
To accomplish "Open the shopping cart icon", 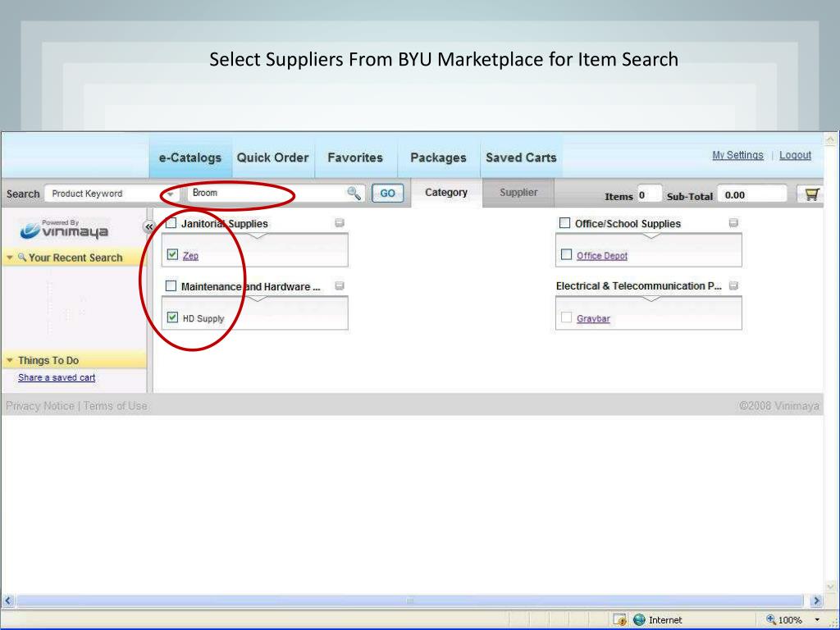I will [811, 194].
